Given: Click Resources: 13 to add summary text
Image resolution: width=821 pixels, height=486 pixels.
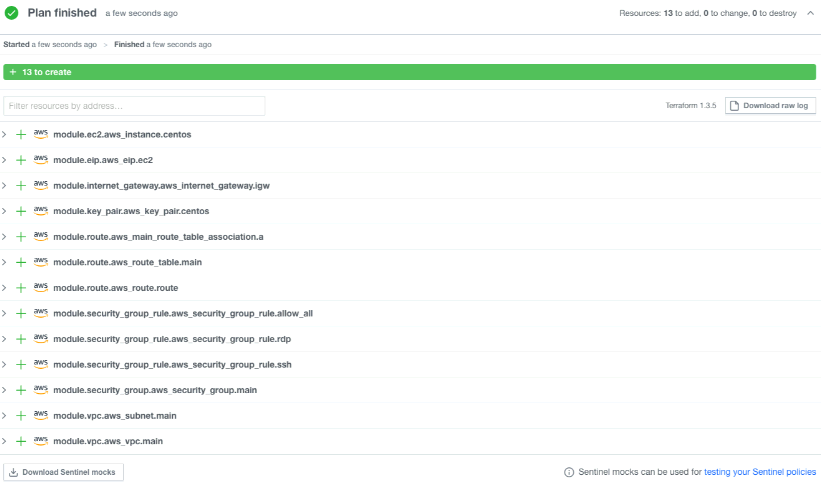Looking at the screenshot, I should pos(708,13).
